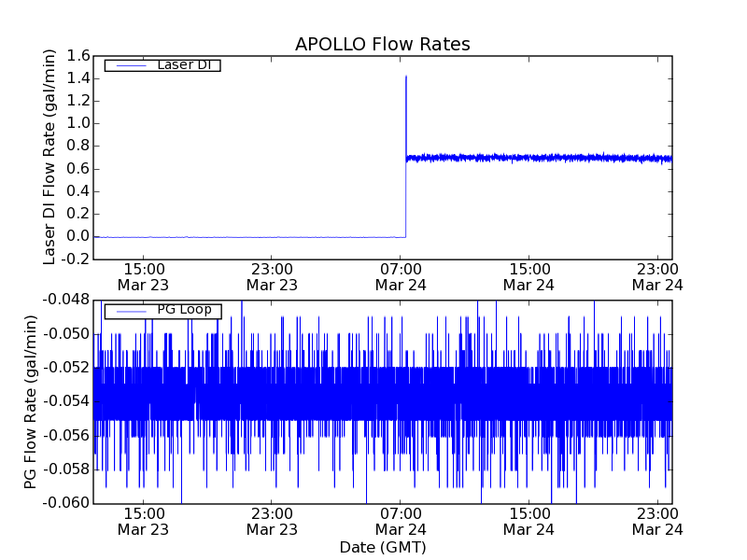Click the Date (GMT) x-axis label
This screenshot has width=747, height=560.
point(382,547)
